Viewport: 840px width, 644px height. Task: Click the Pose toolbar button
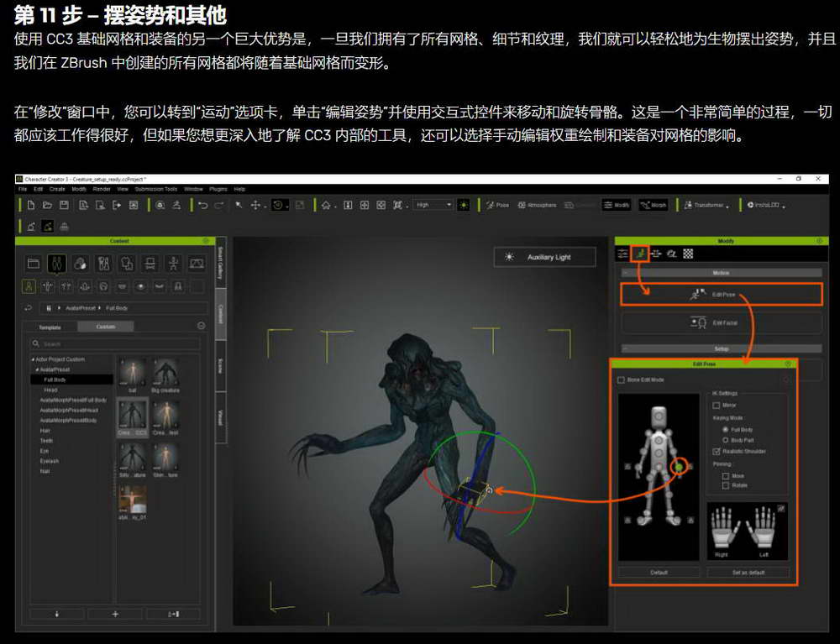(497, 205)
